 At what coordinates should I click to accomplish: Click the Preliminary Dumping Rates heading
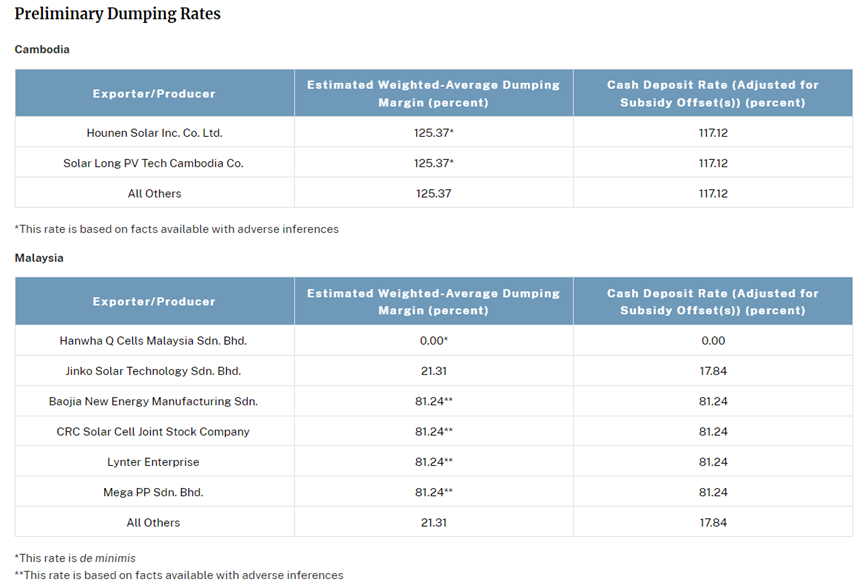click(x=117, y=14)
